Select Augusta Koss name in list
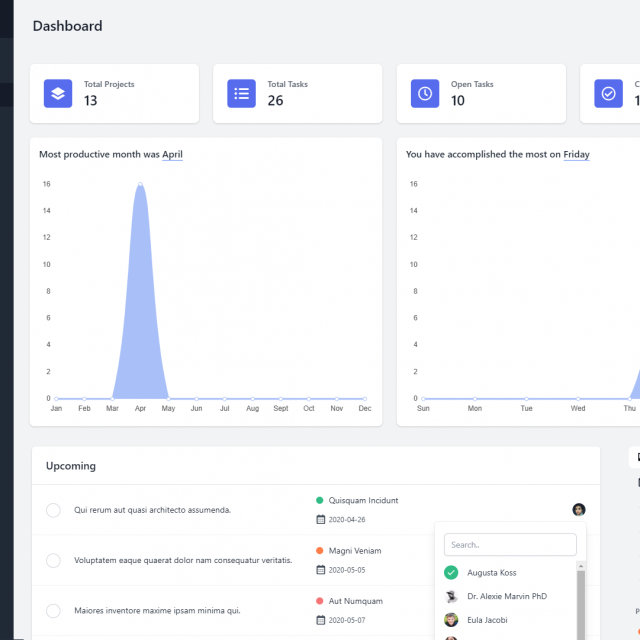 click(x=491, y=573)
